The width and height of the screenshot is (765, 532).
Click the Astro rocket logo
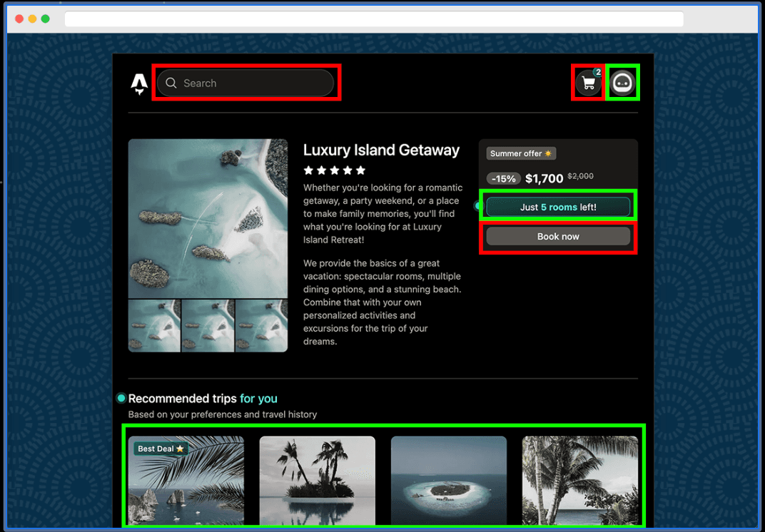tap(139, 84)
